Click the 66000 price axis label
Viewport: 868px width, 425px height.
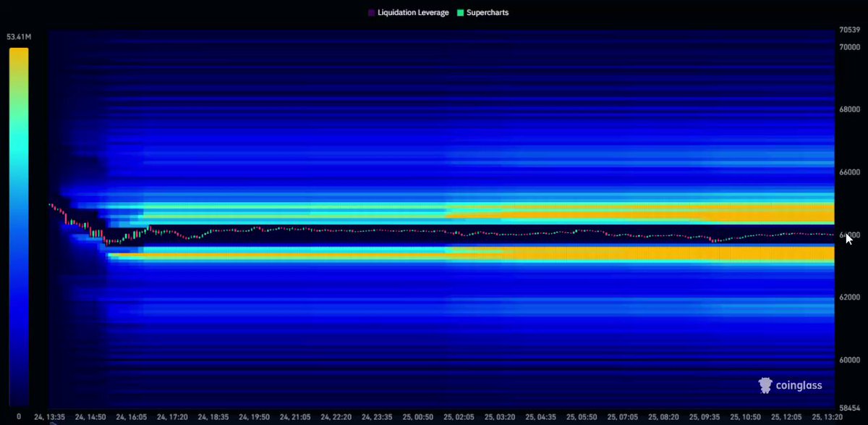click(848, 172)
